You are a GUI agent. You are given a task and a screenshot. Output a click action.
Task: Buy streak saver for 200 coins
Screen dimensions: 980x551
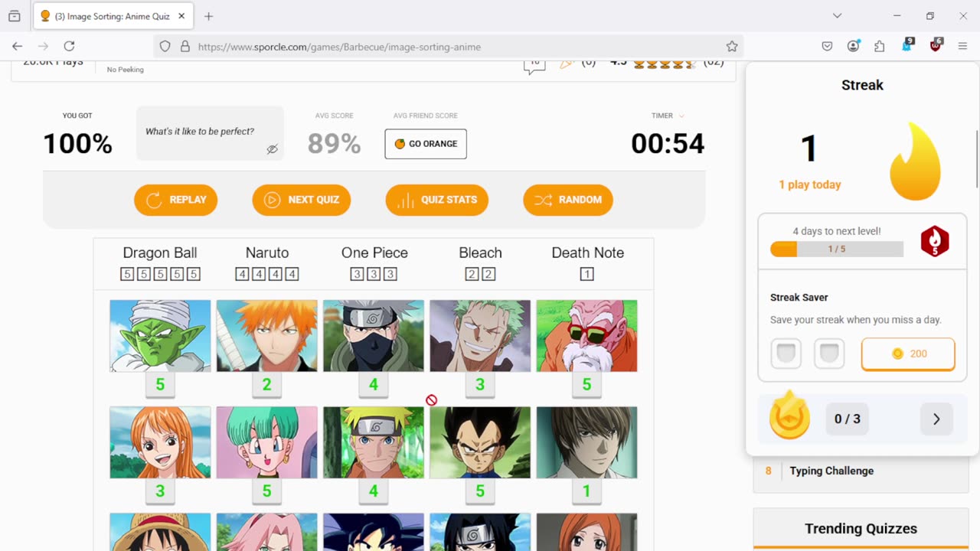coord(908,354)
